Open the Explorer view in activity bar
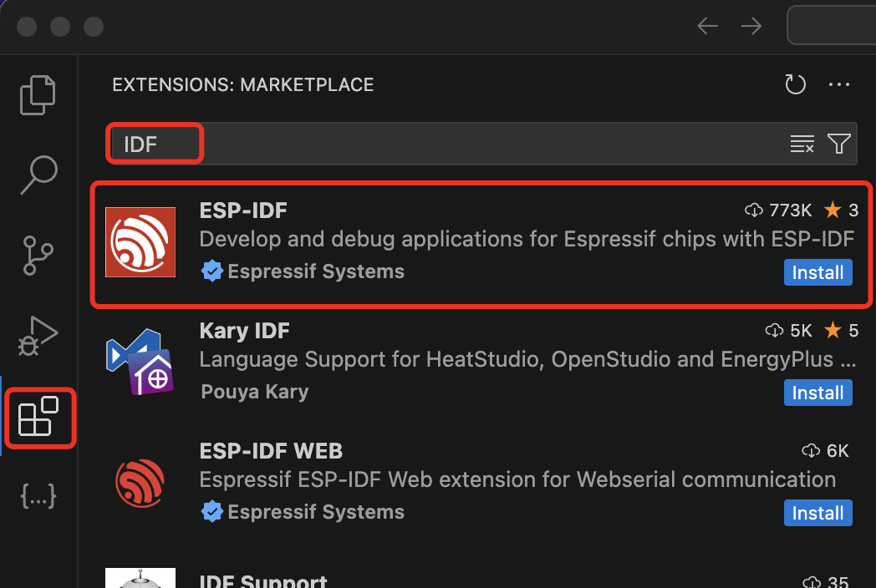Viewport: 876px width, 588px height. 38,95
